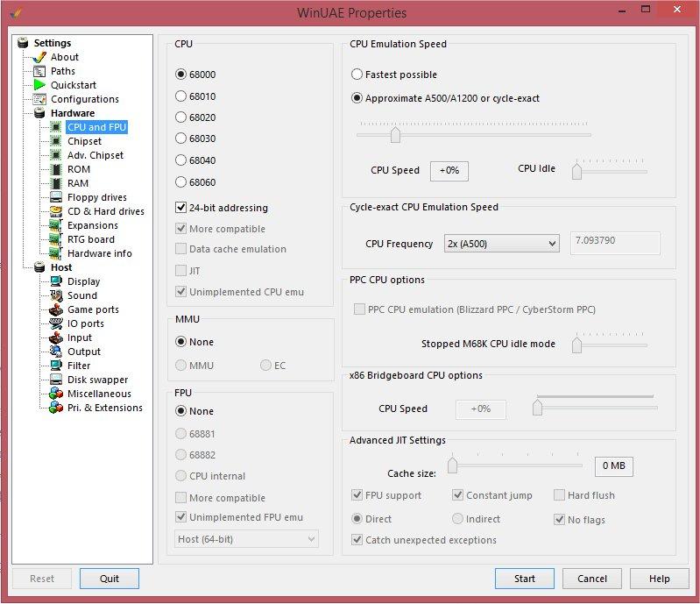
Task: Click the Hardware drive icon
Action: (x=39, y=113)
